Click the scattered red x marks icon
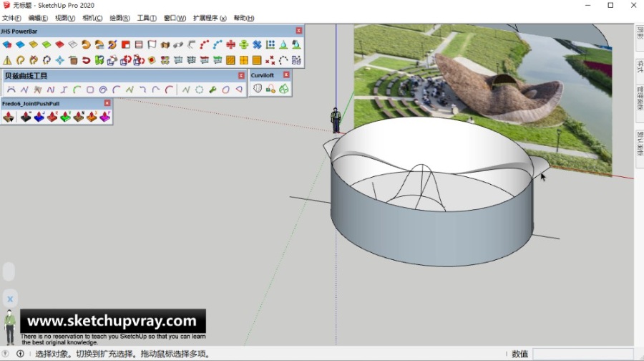This screenshot has height=361, width=644. (x=270, y=60)
